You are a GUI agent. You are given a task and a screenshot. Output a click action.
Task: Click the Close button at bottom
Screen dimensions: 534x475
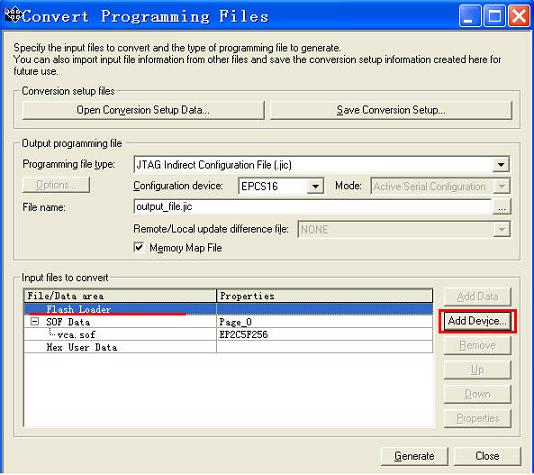[x=487, y=456]
